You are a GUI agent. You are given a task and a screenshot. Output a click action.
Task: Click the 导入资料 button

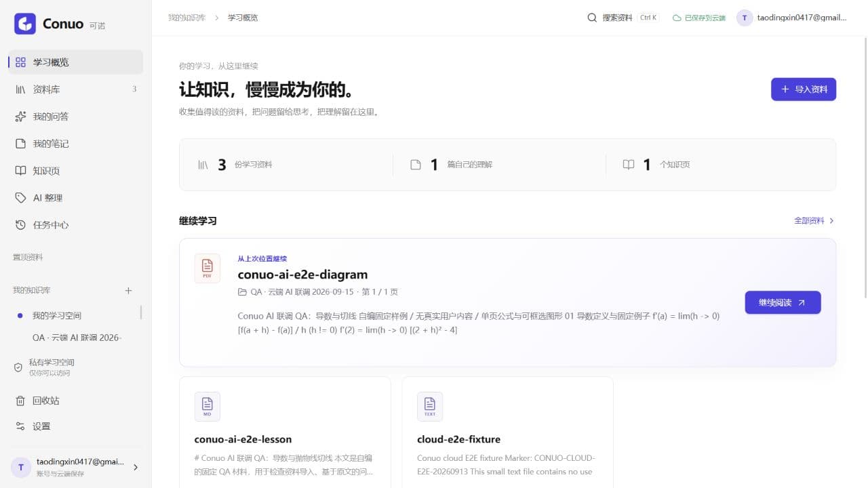(804, 89)
